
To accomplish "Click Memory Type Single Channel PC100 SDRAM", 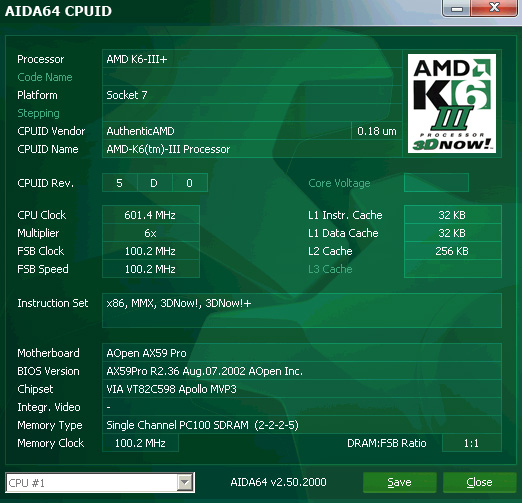I will (x=302, y=425).
